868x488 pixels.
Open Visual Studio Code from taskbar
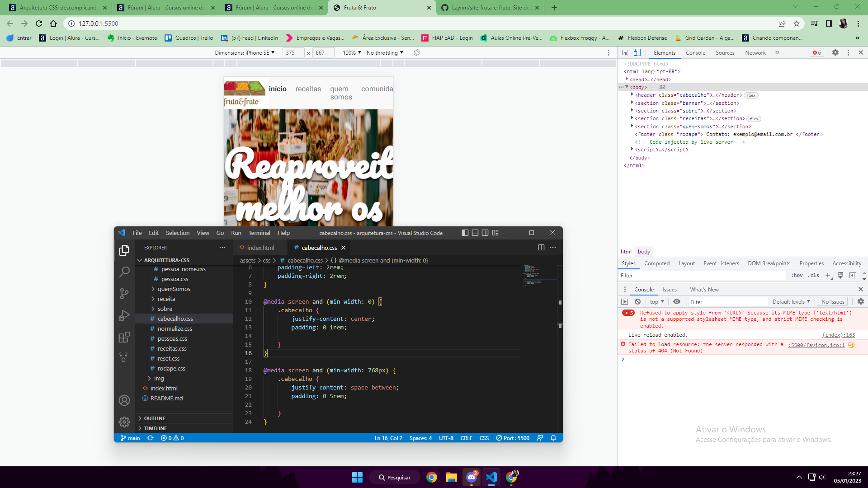(491, 477)
